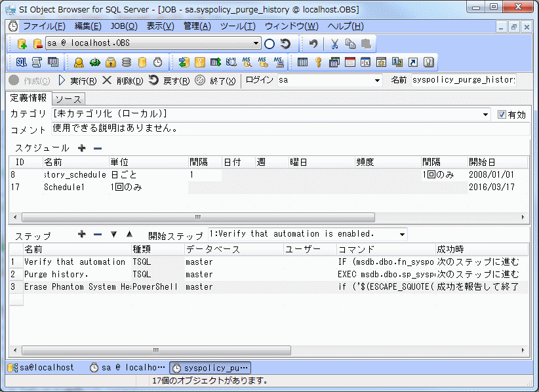Click the job clock icon in toolbar
The image size is (539, 392).
click(x=158, y=62)
